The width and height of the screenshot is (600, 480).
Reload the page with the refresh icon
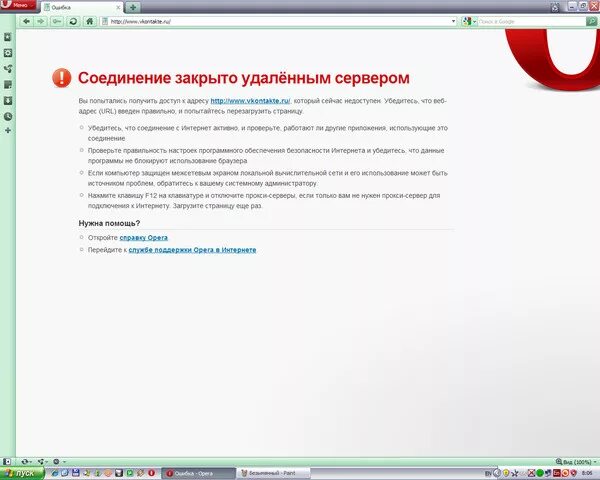click(73, 21)
